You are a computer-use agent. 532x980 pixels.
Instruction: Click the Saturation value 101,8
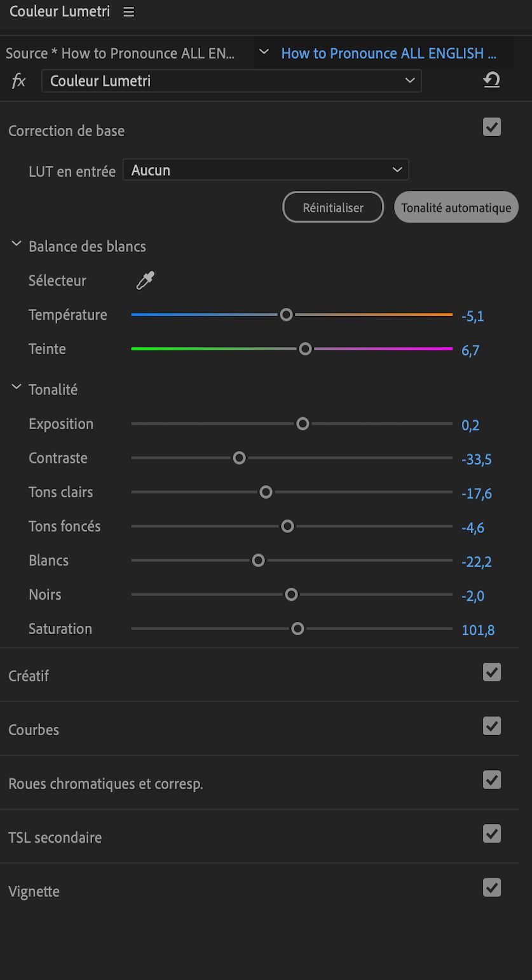coord(478,630)
